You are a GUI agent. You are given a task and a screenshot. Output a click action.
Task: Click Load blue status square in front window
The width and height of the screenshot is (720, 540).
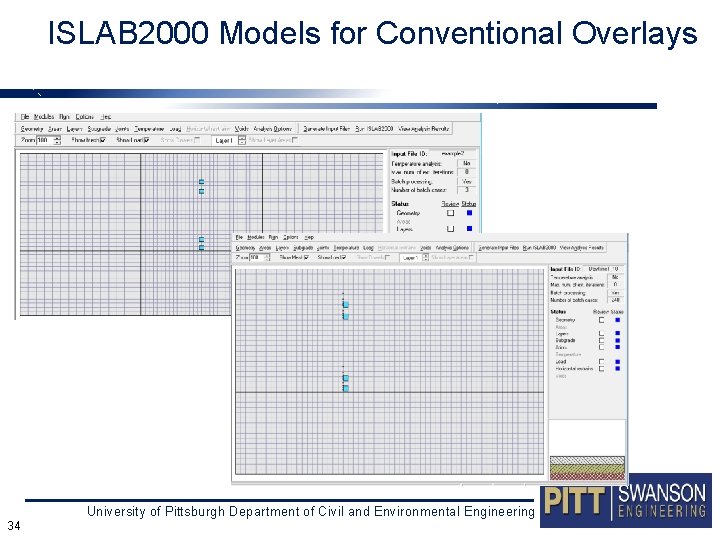(x=618, y=362)
